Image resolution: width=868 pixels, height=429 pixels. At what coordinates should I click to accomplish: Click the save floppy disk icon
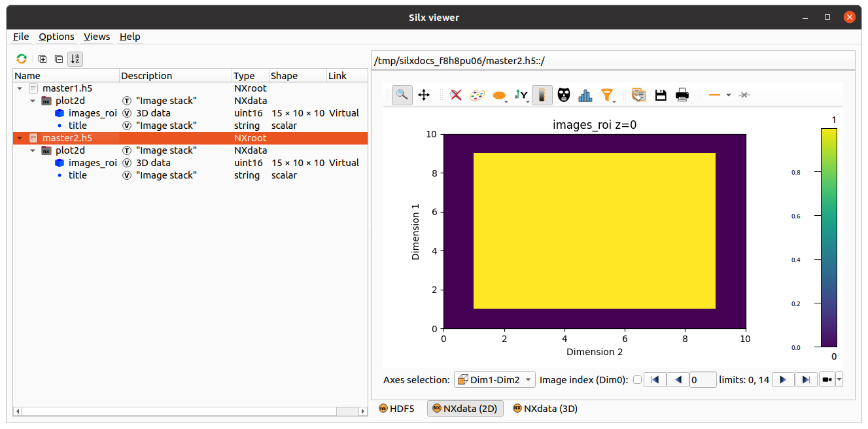[661, 95]
